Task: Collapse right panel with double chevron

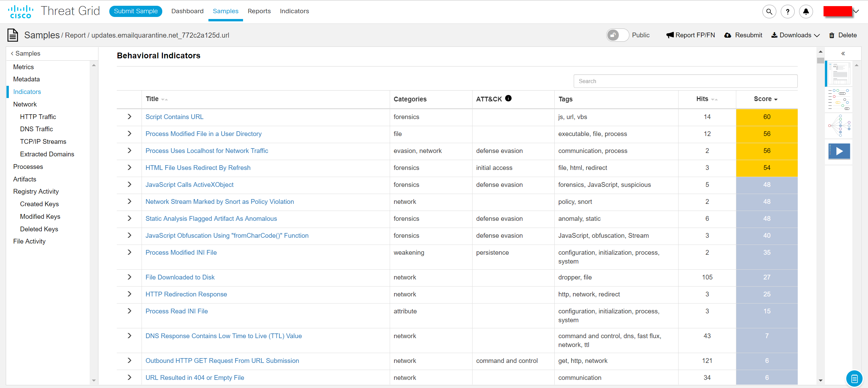Action: (843, 54)
